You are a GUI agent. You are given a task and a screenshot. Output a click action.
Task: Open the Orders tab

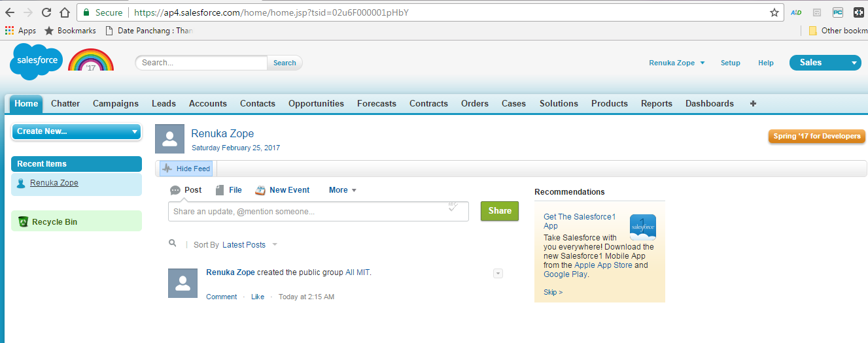point(475,103)
